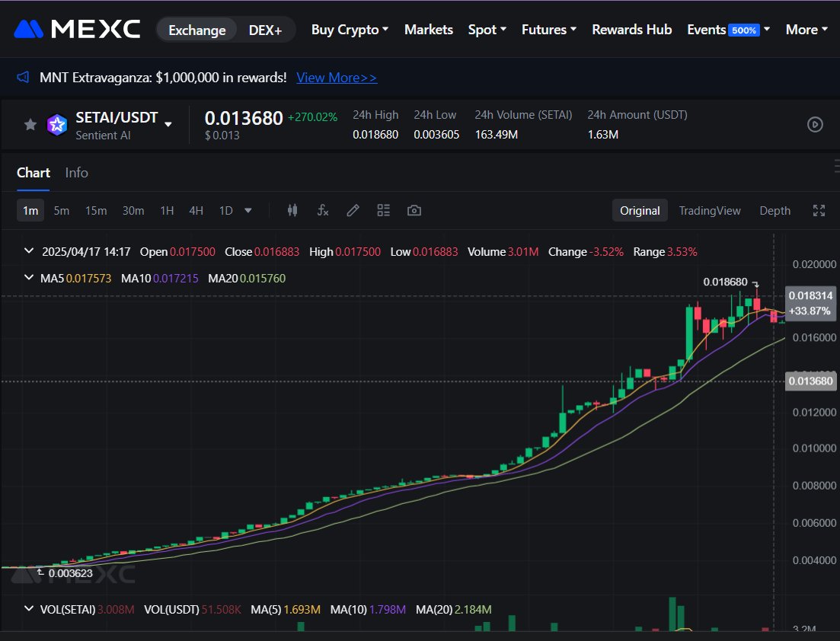Open Rewards Hub page

(x=631, y=30)
